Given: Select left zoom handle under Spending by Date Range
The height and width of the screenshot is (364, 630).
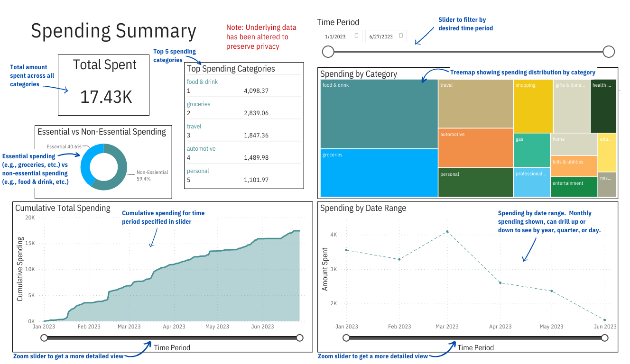Looking at the screenshot, I should [x=346, y=337].
